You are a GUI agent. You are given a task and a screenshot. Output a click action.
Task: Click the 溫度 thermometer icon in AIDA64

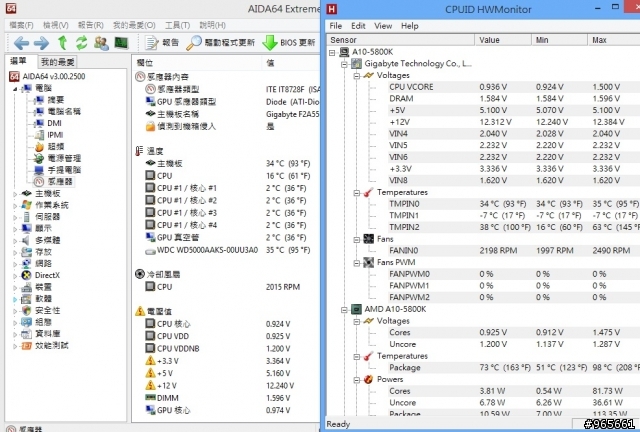coord(139,151)
